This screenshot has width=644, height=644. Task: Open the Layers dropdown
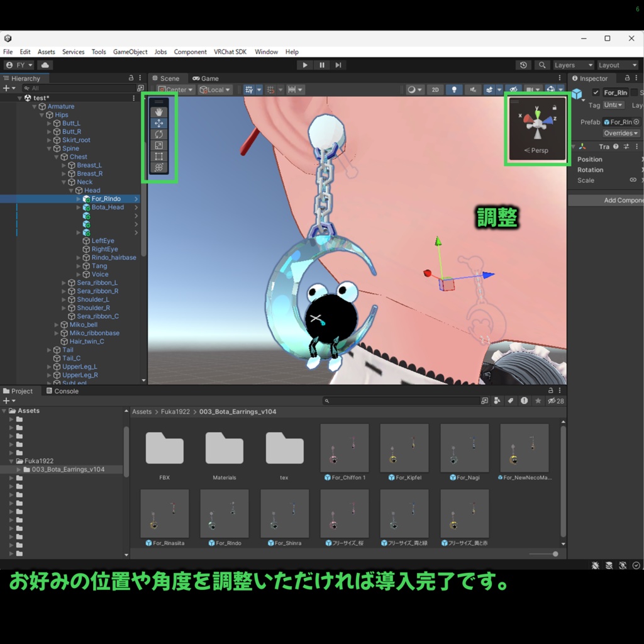point(573,65)
